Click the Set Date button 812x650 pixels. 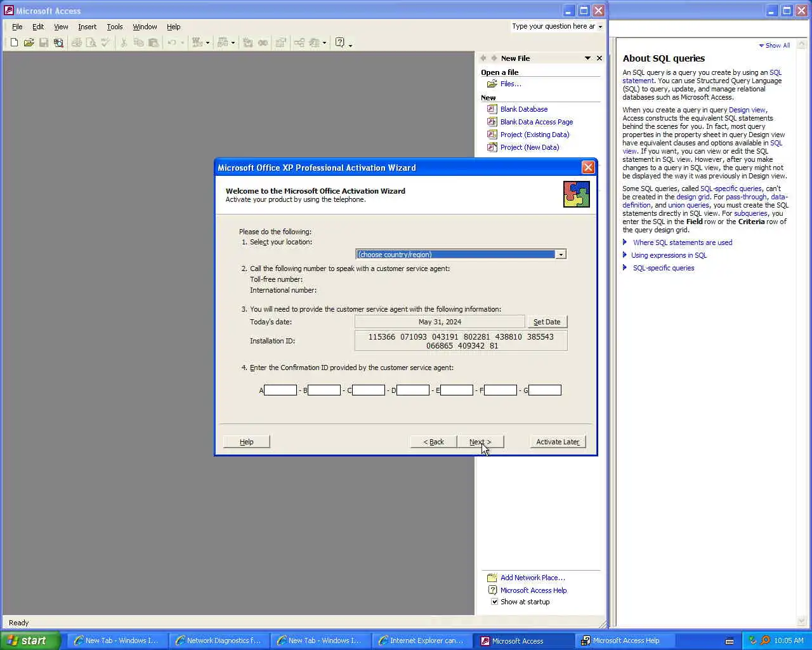click(547, 322)
